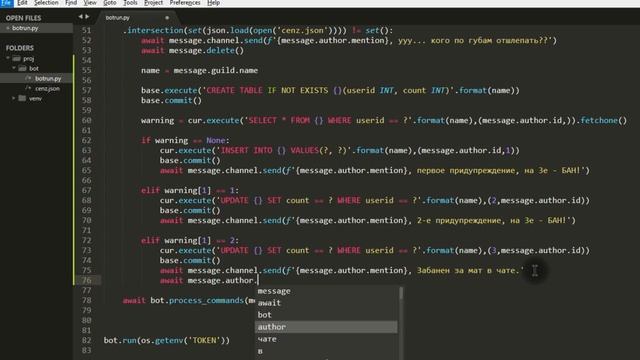Open the Tools menu
The height and width of the screenshot is (360, 640).
coord(130,3)
